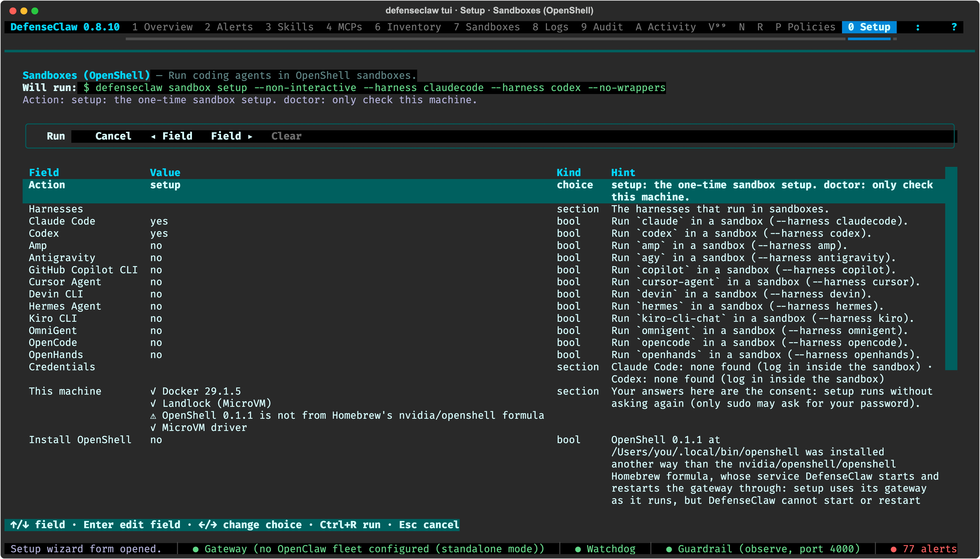
Task: Toggle the OpenHands no value
Action: pyautogui.click(x=156, y=355)
